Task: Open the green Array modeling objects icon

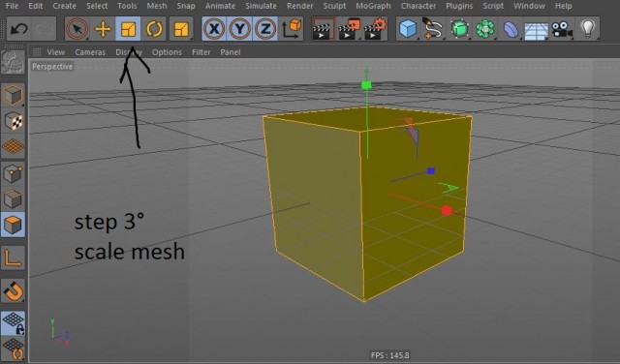Action: (x=484, y=29)
